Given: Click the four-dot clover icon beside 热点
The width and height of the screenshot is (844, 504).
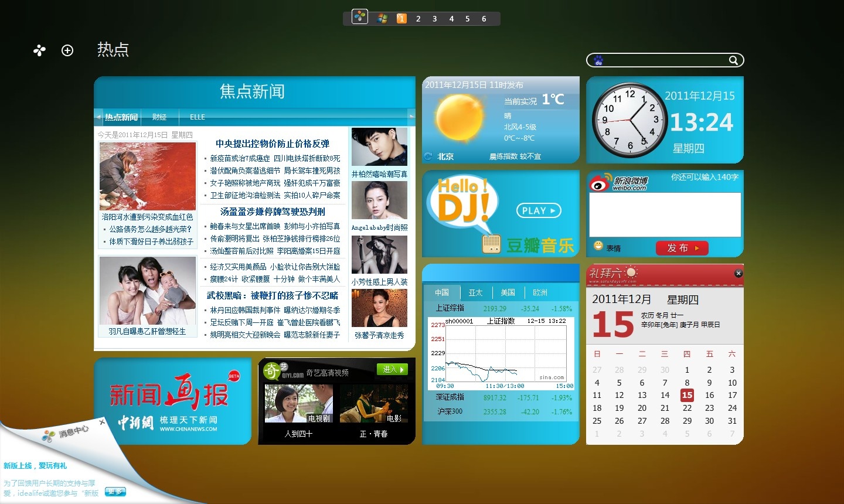Looking at the screenshot, I should coord(39,50).
